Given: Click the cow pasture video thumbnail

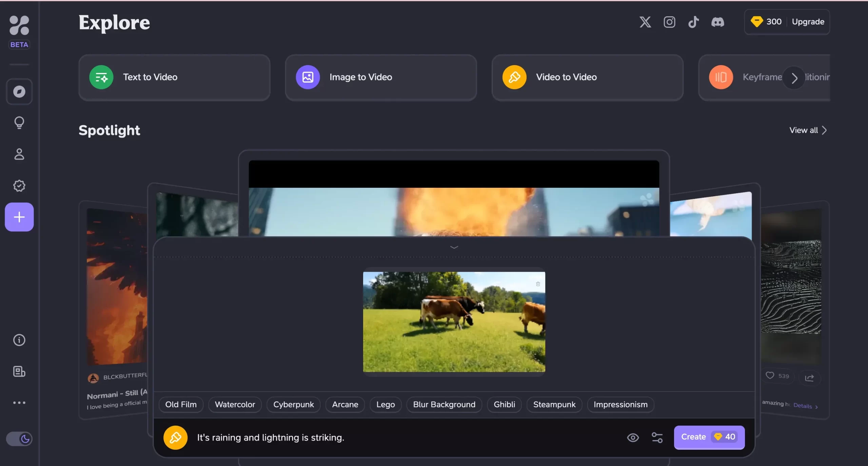Looking at the screenshot, I should (454, 321).
